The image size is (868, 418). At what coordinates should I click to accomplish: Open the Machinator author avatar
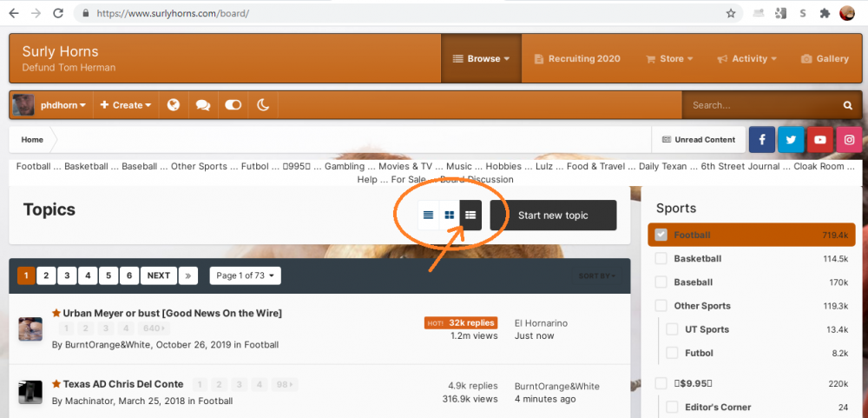pos(30,392)
